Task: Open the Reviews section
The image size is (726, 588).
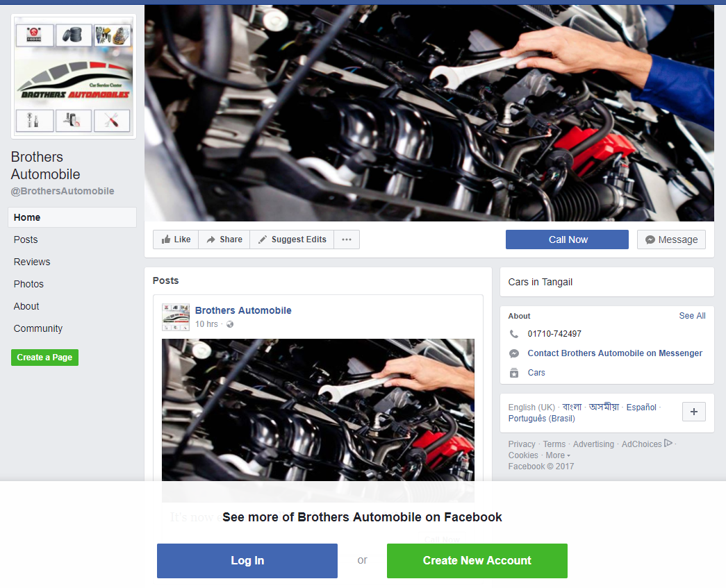Action: coord(32,262)
